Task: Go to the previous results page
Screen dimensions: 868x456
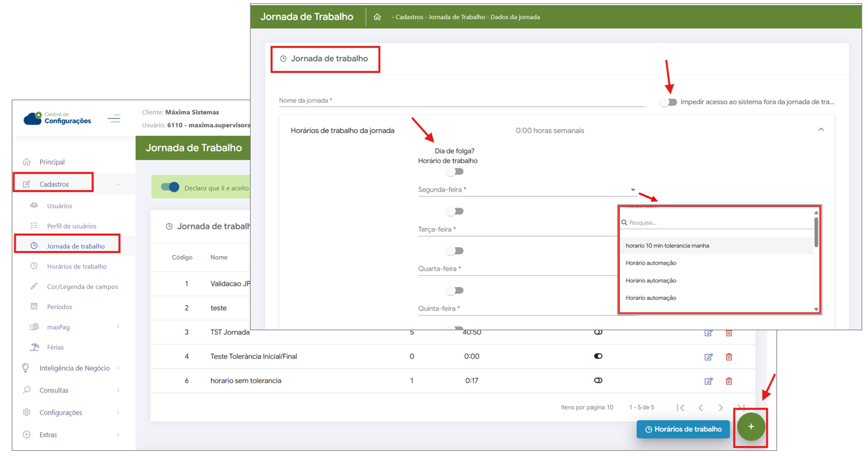Action: [700, 408]
